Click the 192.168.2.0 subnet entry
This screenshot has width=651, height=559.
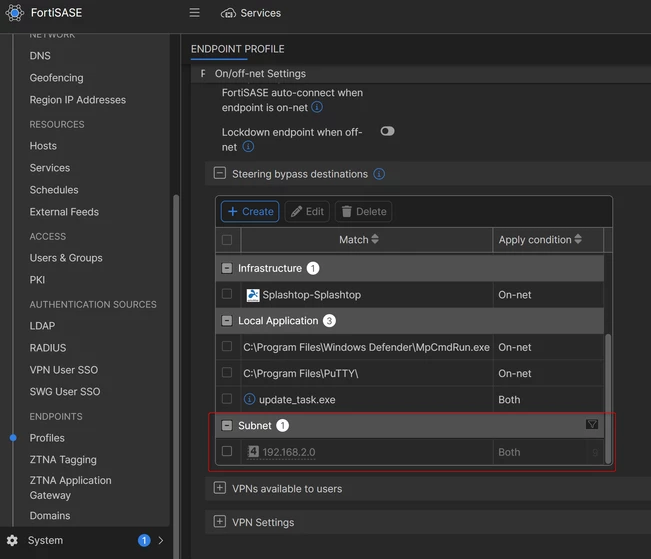click(x=289, y=452)
